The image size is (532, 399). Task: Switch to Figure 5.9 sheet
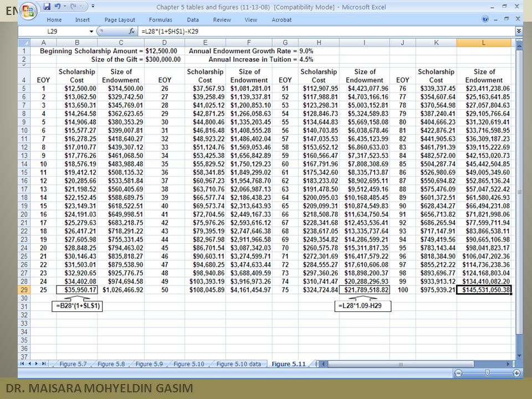[149, 364]
